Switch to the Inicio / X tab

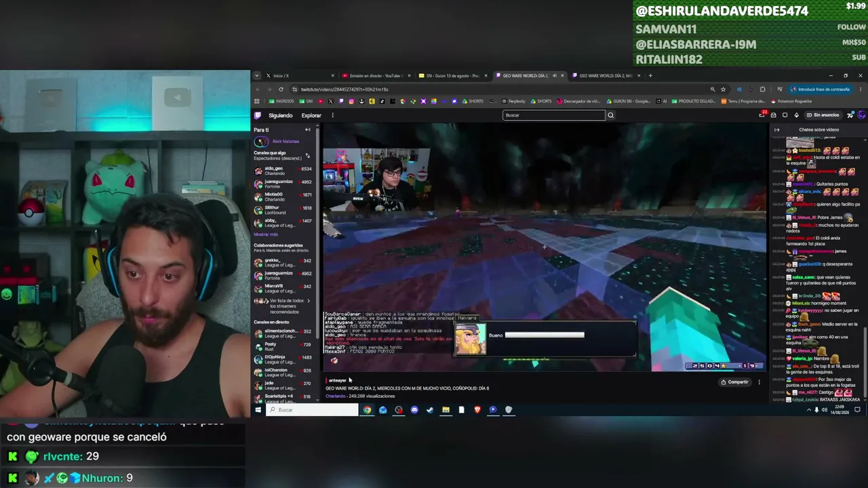300,75
